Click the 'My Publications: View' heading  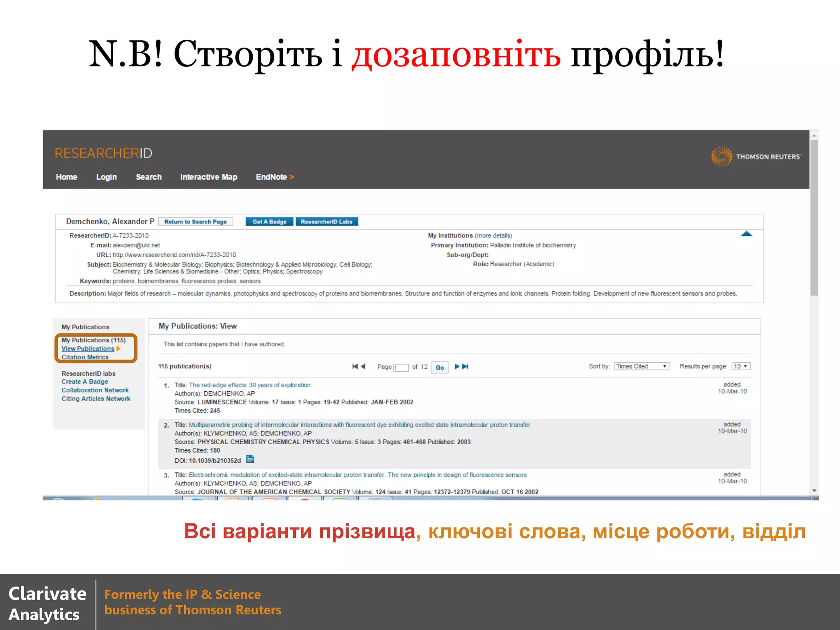pyautogui.click(x=198, y=326)
